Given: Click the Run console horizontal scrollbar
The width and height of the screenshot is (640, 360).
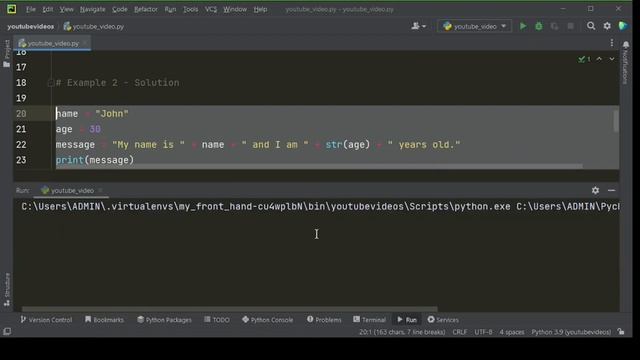Looking at the screenshot, I should tap(229, 309).
